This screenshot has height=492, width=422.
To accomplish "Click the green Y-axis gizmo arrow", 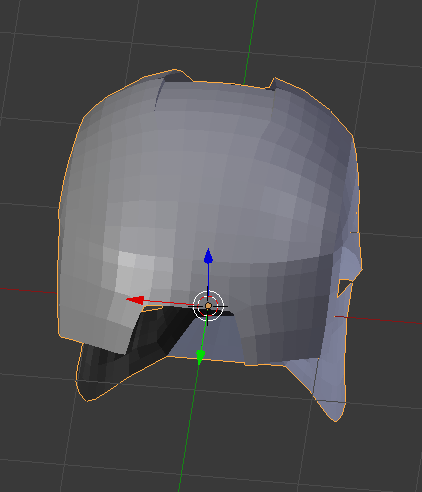I will pos(200,357).
